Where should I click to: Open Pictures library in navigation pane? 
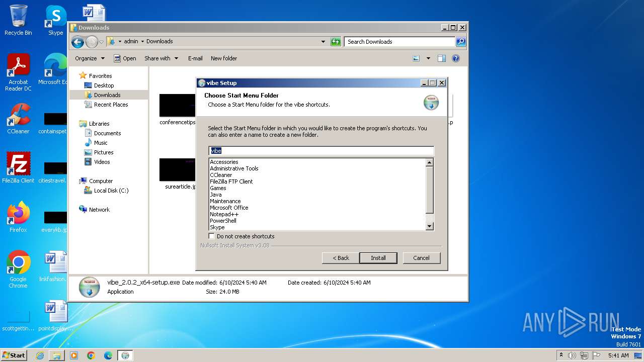pos(104,152)
